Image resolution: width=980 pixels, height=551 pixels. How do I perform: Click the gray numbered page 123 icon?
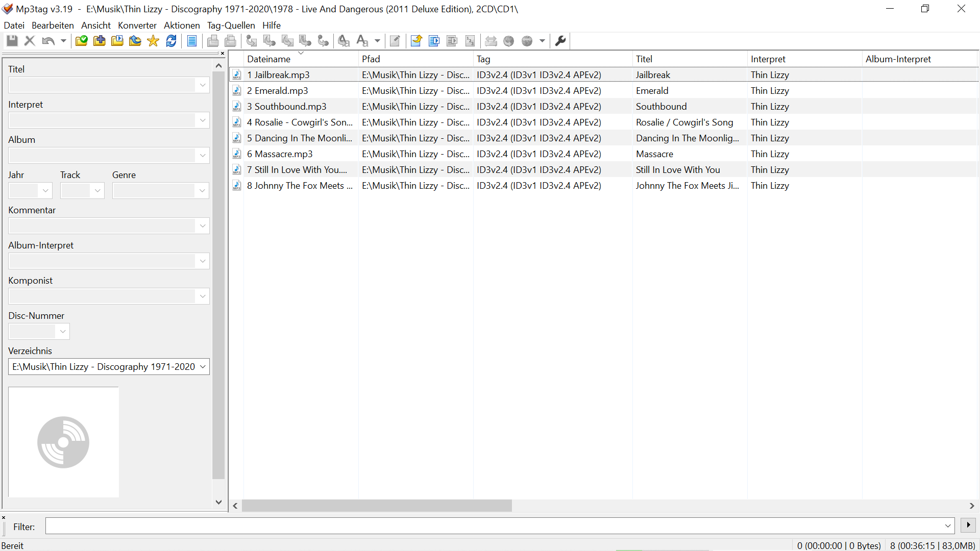[x=470, y=41]
